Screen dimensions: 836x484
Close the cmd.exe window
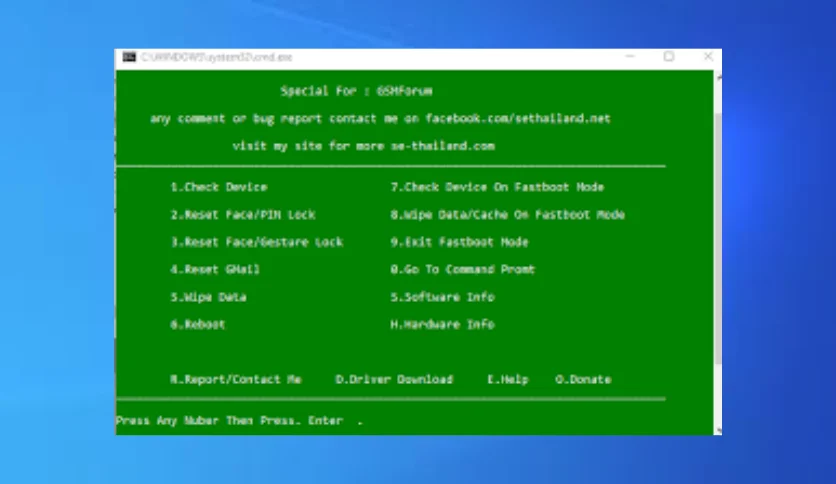tap(708, 57)
